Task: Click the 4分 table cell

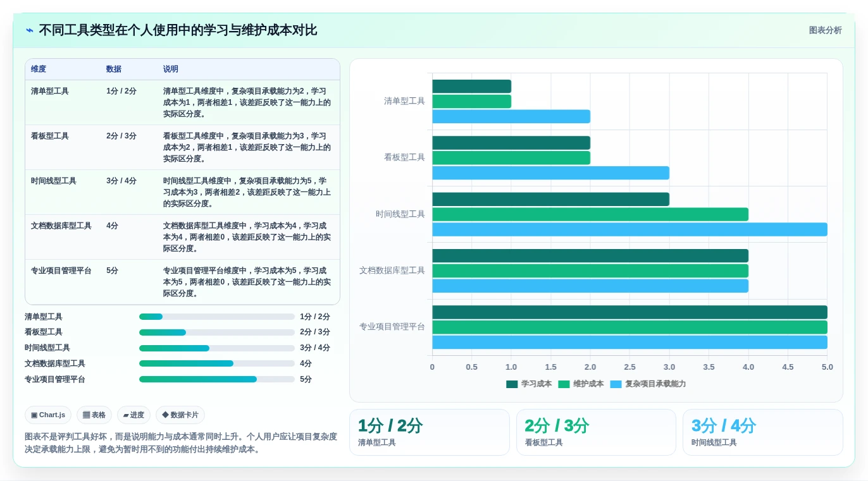Action: click(113, 226)
